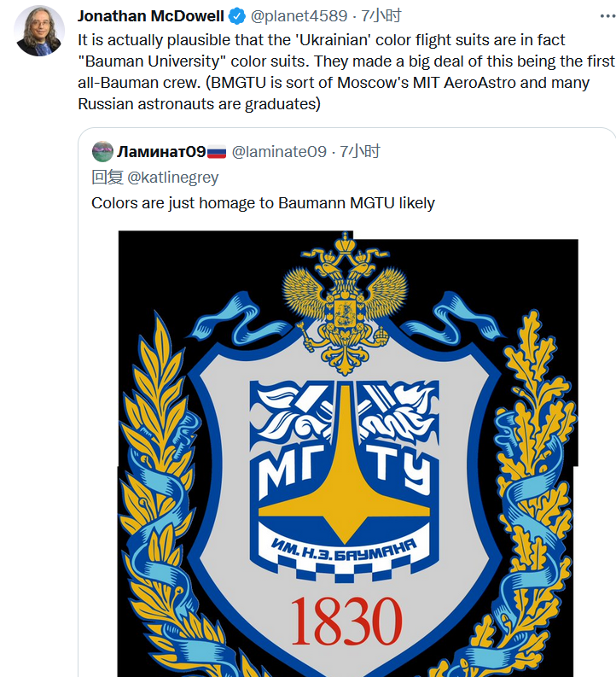
Task: Open Ламинат09's small profile avatar
Action: (102, 152)
